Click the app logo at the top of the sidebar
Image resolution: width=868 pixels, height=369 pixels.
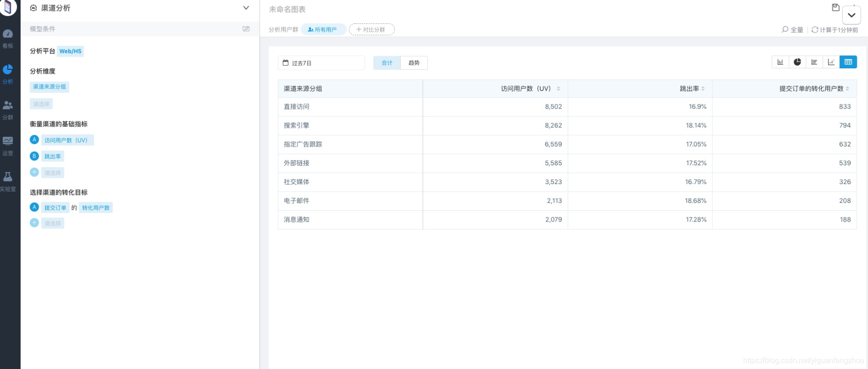pyautogui.click(x=8, y=7)
